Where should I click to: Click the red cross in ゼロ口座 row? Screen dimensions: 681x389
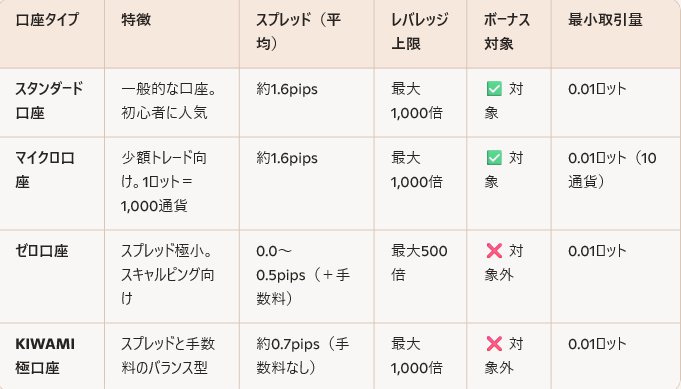click(494, 251)
